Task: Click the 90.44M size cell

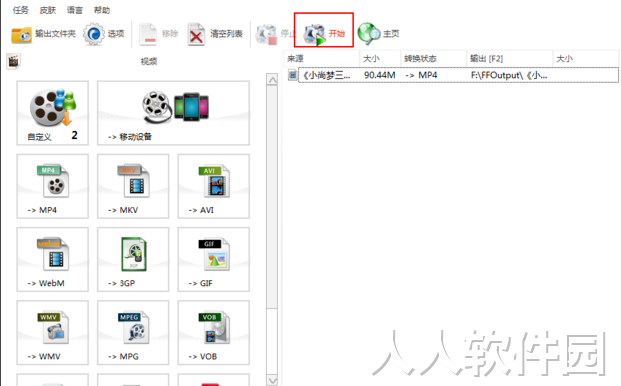Action: coord(379,75)
